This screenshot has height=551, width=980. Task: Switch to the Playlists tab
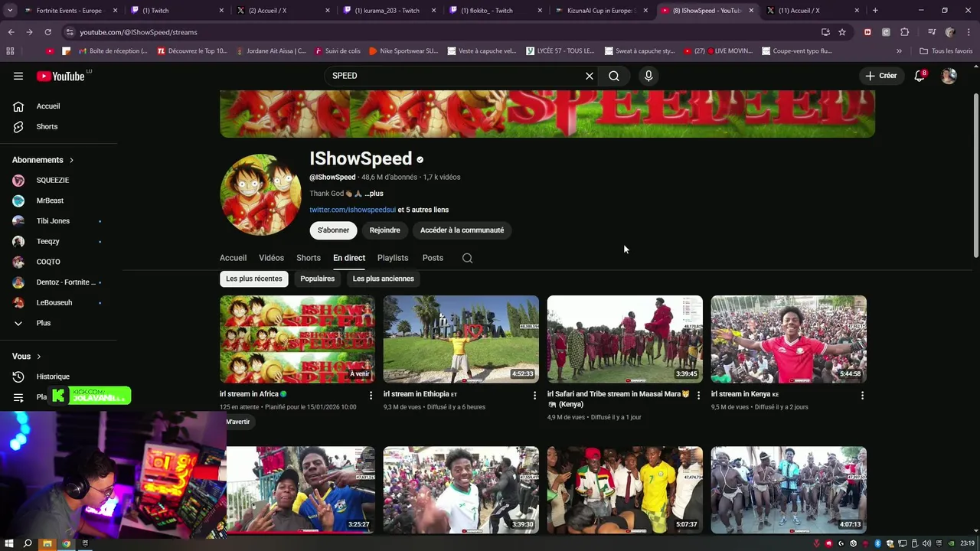click(x=393, y=258)
